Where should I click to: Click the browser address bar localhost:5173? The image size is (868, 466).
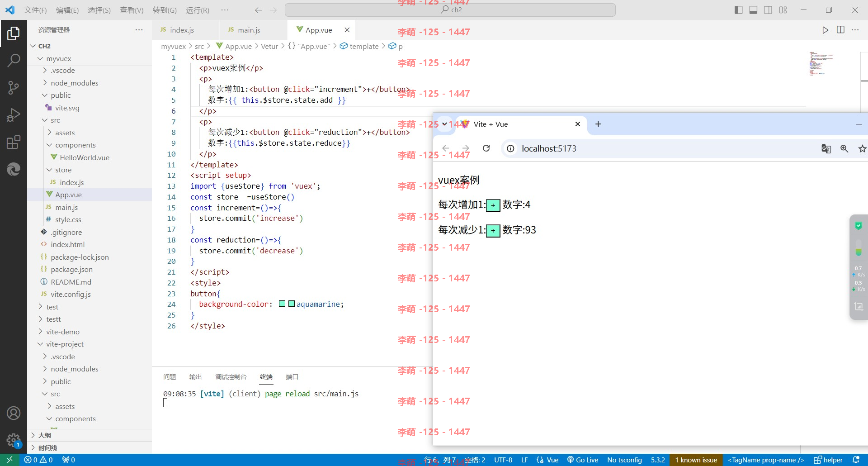coord(660,148)
